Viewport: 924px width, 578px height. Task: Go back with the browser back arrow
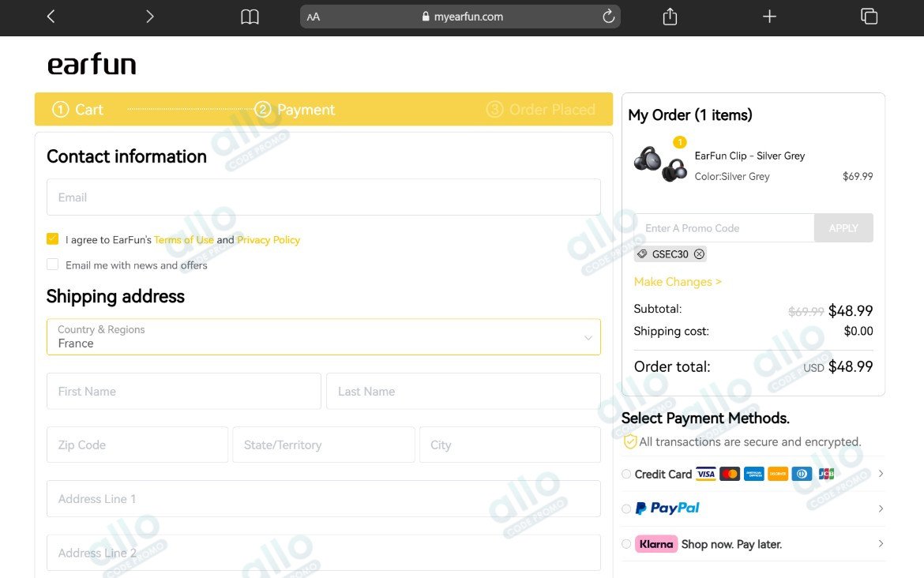[x=51, y=17]
